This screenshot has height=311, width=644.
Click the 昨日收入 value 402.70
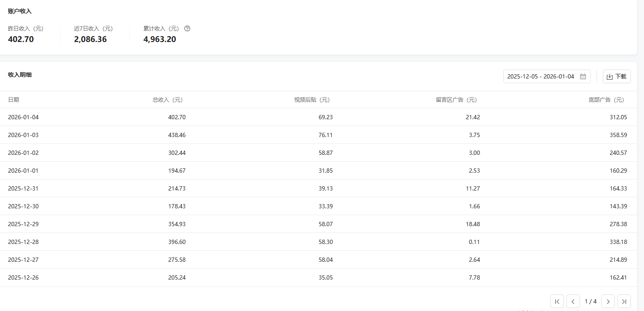click(21, 39)
